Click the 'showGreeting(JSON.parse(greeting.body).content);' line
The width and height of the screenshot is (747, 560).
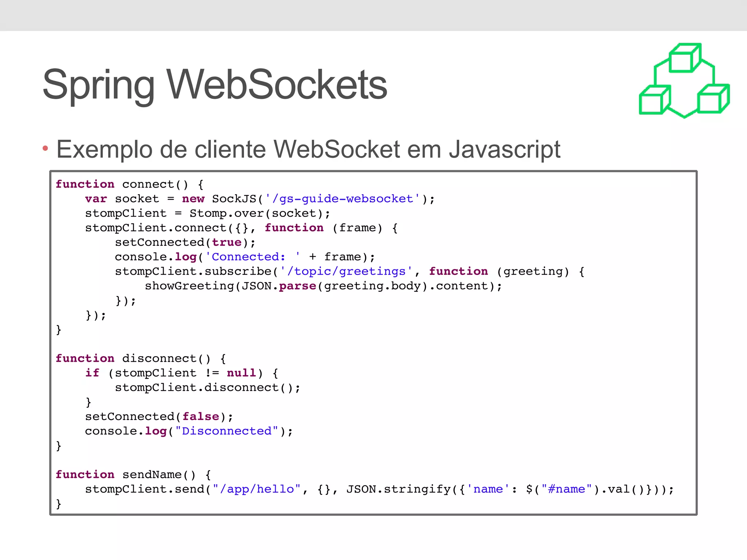(324, 286)
